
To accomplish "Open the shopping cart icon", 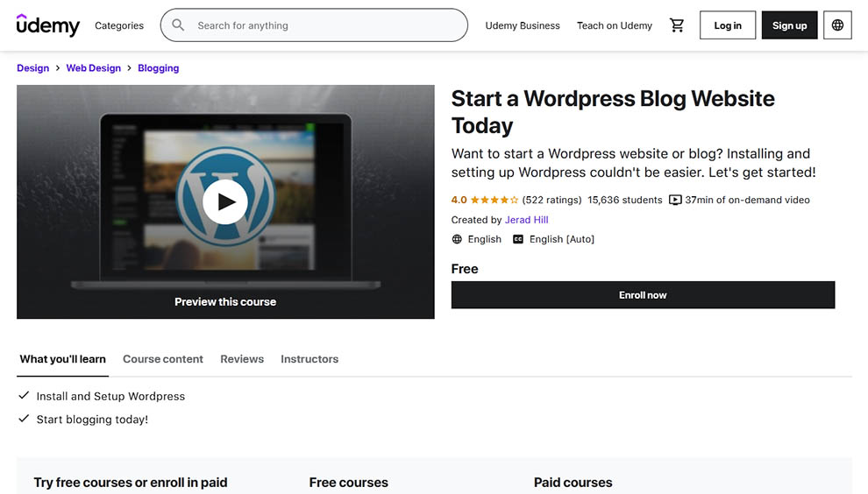I will [677, 25].
